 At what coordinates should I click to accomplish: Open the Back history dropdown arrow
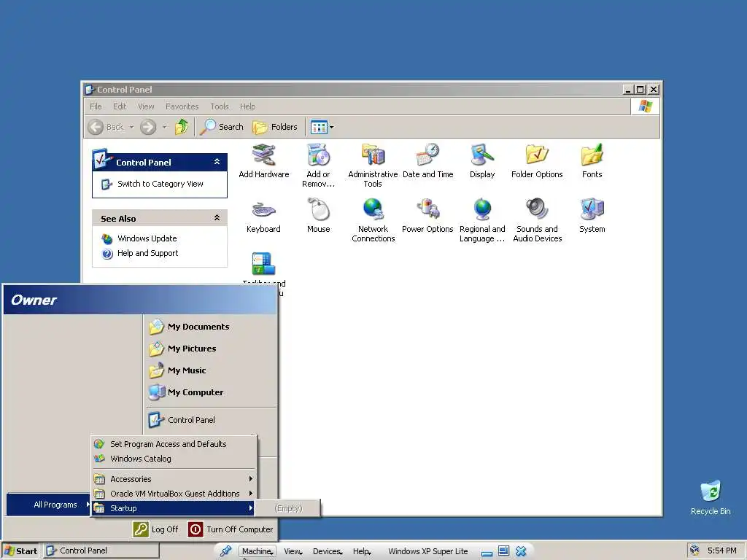pyautogui.click(x=131, y=127)
